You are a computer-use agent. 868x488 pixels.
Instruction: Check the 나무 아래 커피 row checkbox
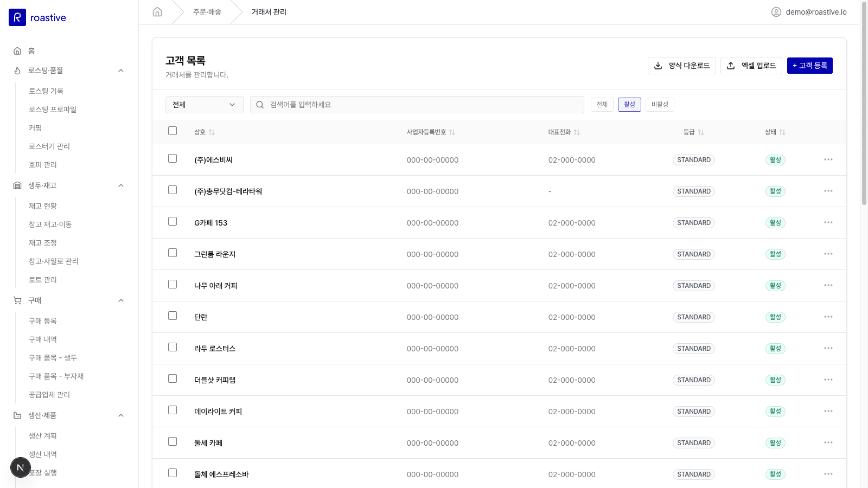(173, 284)
